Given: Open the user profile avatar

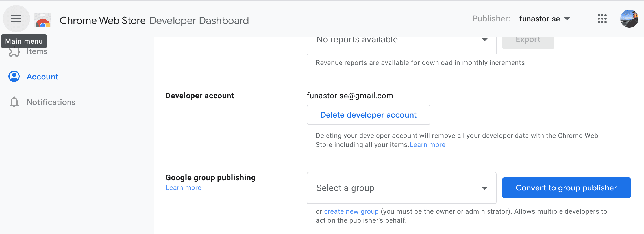Looking at the screenshot, I should [x=629, y=19].
